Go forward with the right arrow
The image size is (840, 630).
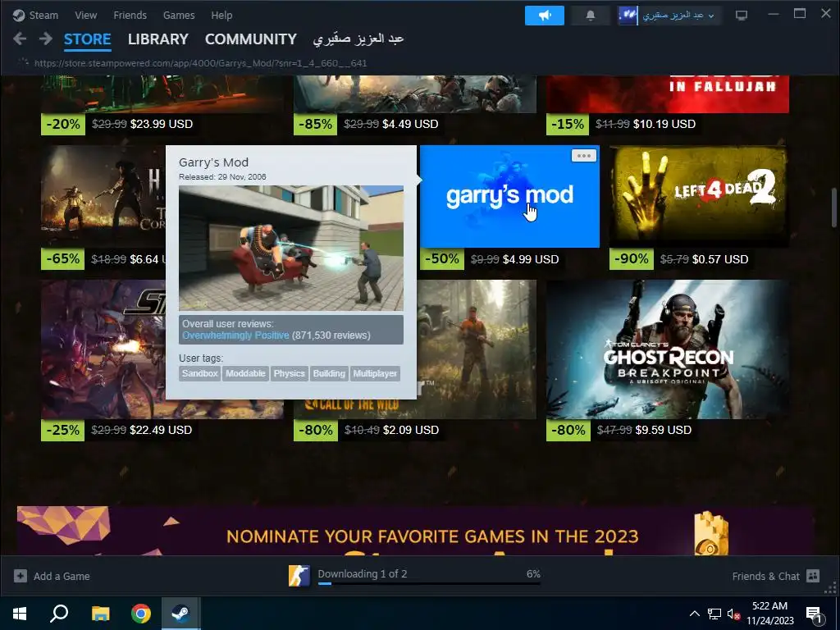point(46,39)
